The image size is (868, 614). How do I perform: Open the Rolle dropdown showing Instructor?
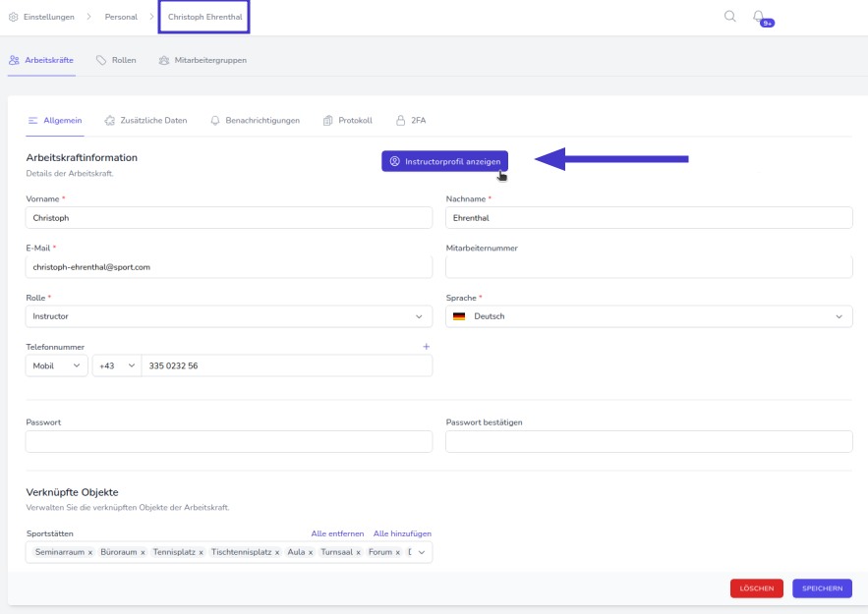[229, 316]
